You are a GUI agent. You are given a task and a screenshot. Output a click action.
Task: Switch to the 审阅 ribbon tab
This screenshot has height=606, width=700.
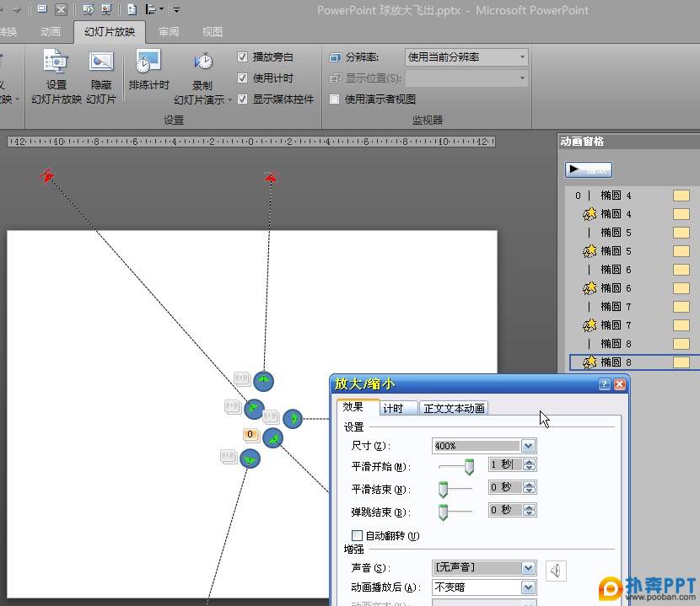[169, 32]
